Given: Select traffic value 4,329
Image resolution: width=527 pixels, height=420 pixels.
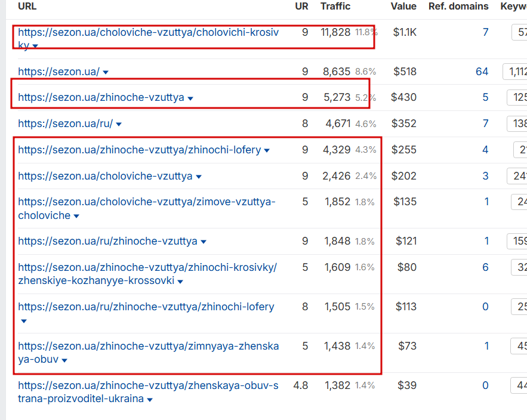Looking at the screenshot, I should (x=337, y=150).
